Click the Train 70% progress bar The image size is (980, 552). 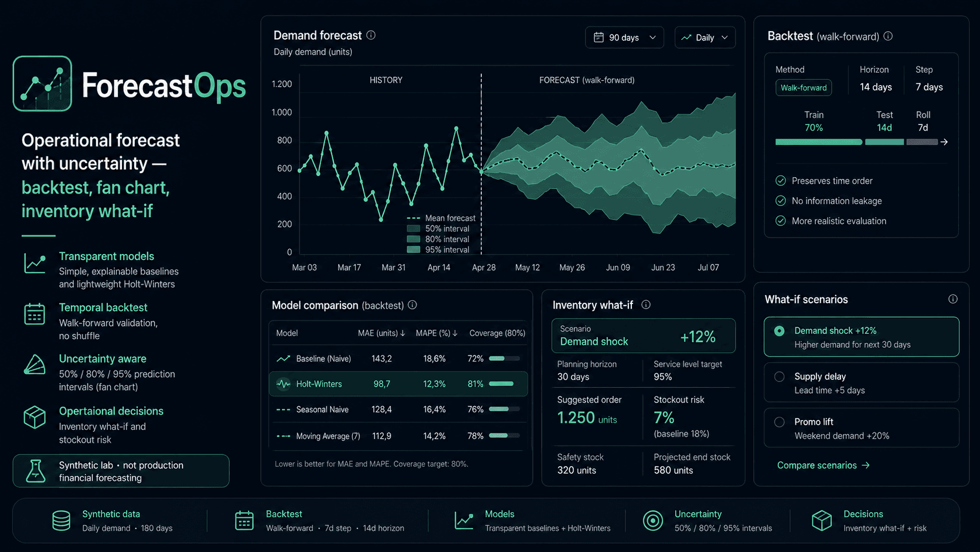pyautogui.click(x=819, y=142)
